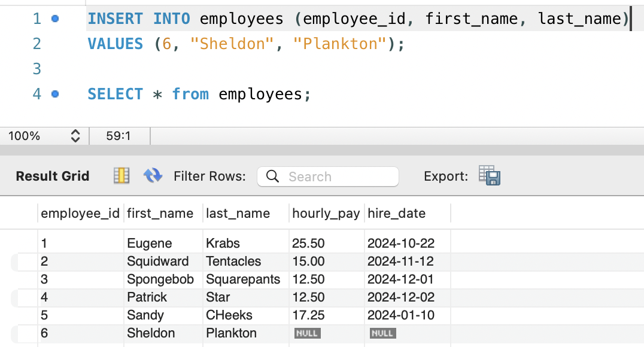
Task: Click the row header for employee 2
Action: coord(24,261)
